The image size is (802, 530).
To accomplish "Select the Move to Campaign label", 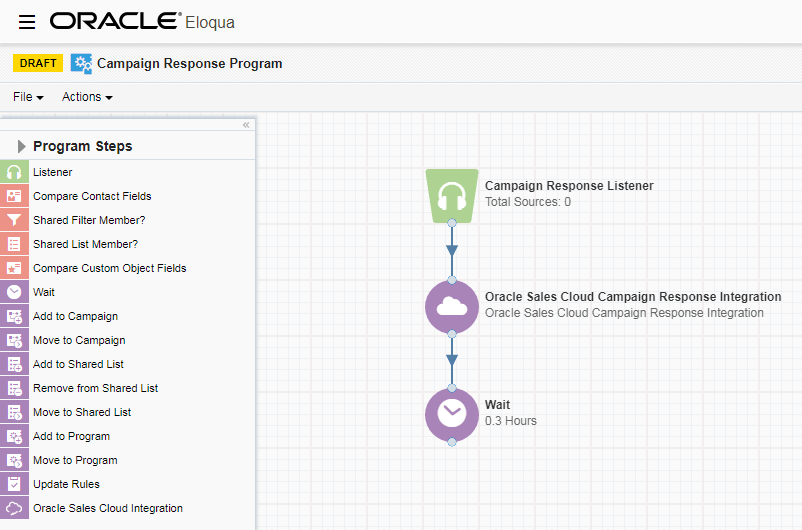I will [79, 341].
